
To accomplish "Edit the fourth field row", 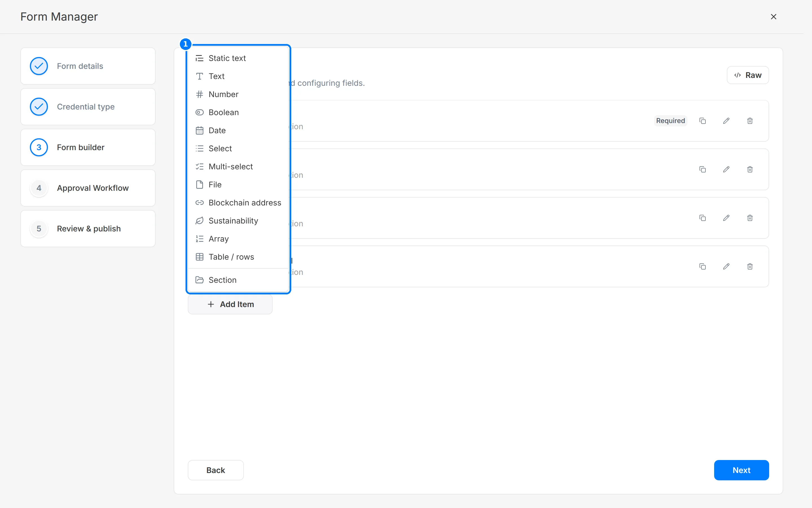I will pos(726,266).
